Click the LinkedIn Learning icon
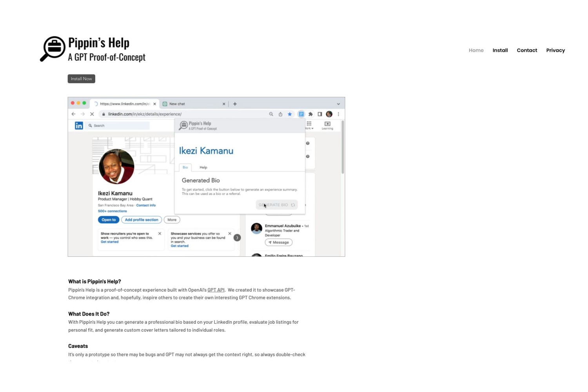Screen dimensions: 588x392 coord(327,125)
